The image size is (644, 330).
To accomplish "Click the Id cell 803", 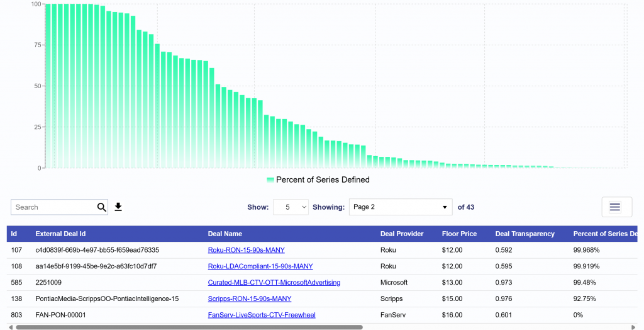I will [16, 315].
